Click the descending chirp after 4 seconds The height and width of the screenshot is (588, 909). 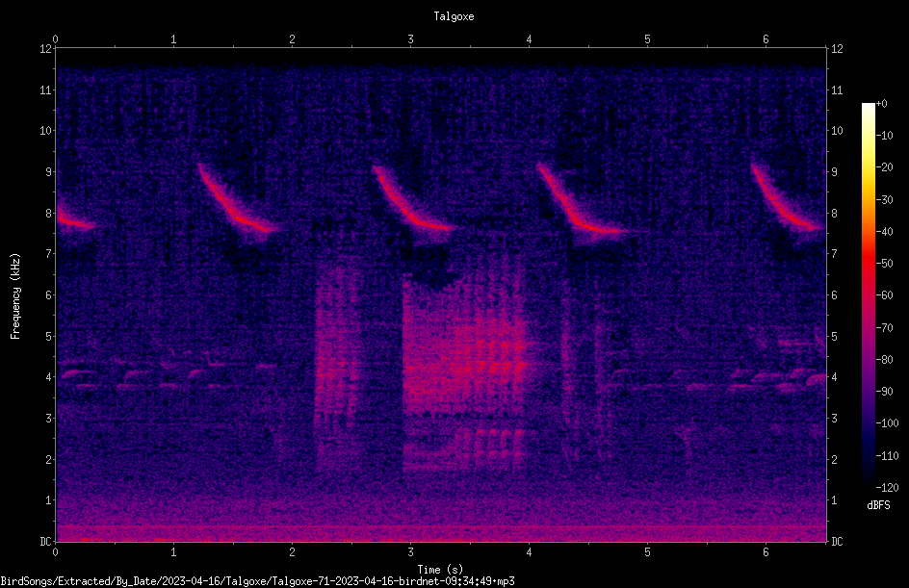(x=580, y=199)
